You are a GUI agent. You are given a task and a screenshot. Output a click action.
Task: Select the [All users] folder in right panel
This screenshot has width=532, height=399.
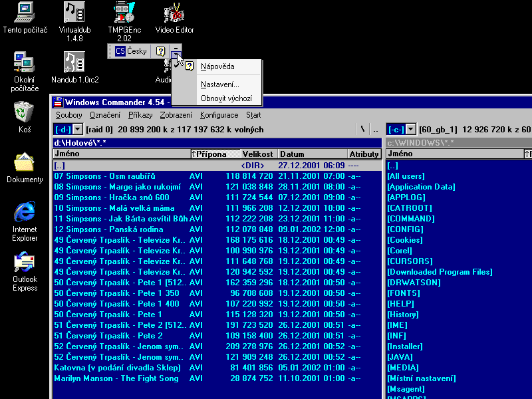(x=406, y=176)
